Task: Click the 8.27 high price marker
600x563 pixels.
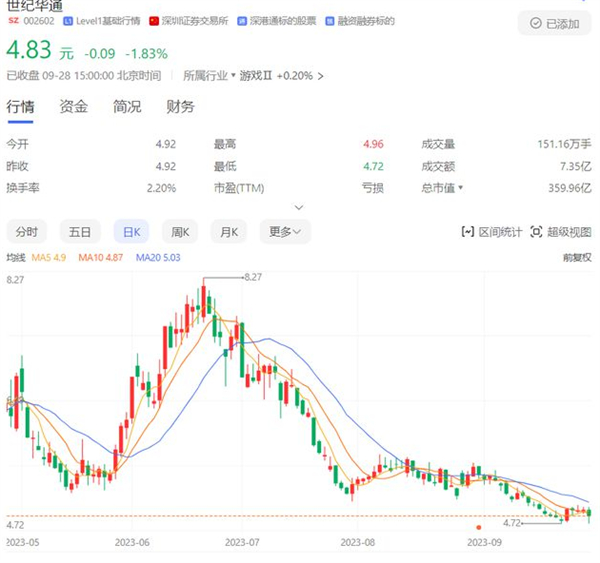Action: (x=253, y=277)
